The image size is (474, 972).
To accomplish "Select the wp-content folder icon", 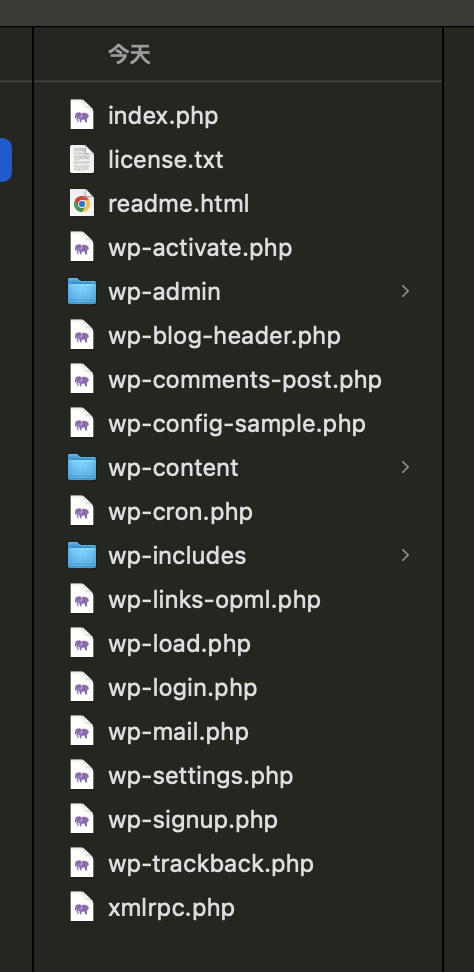I will click(x=82, y=467).
